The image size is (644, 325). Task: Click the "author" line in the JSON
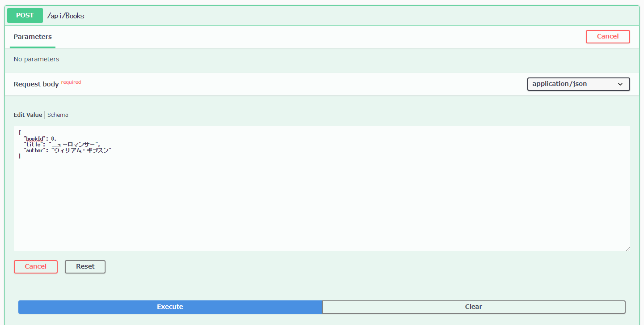tap(67, 150)
